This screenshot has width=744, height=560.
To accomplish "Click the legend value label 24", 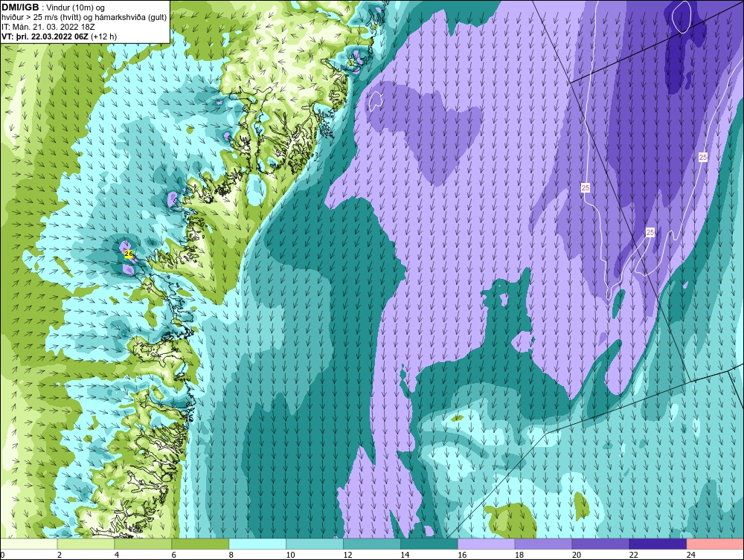I will pos(691,555).
